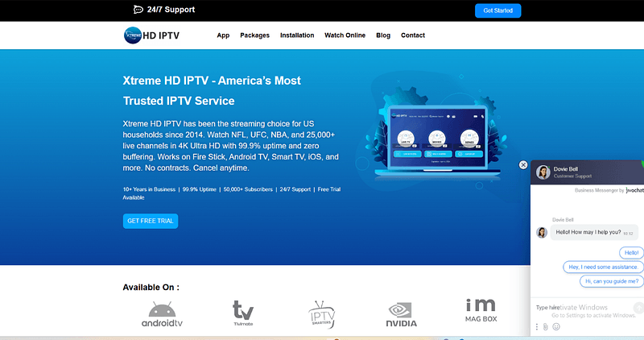
Task: Click the IPTV Smarters logo
Action: (x=322, y=314)
